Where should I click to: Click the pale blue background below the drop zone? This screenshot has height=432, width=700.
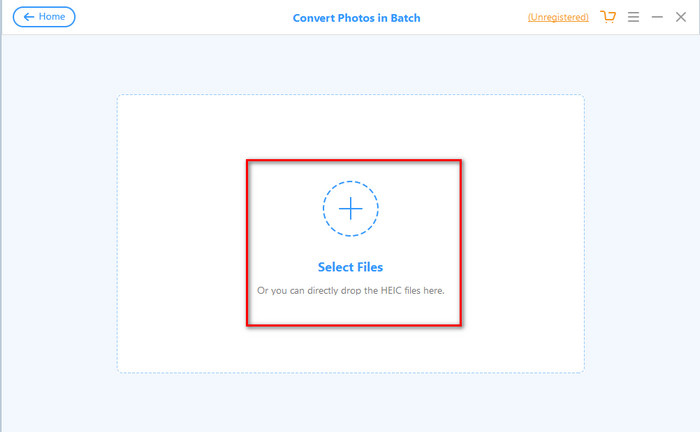click(x=350, y=403)
